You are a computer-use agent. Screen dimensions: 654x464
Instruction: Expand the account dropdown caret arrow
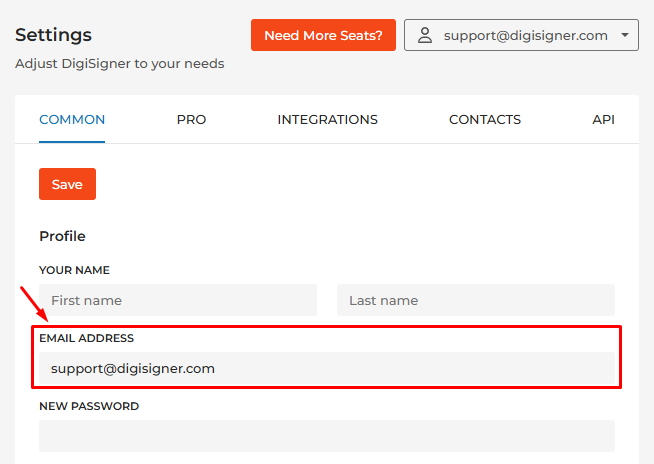click(625, 35)
